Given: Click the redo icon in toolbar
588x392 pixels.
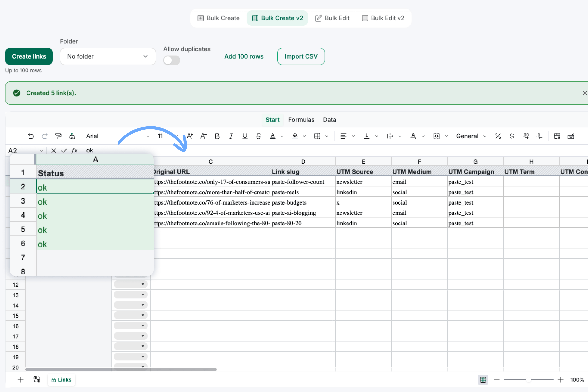Looking at the screenshot, I should (45, 136).
